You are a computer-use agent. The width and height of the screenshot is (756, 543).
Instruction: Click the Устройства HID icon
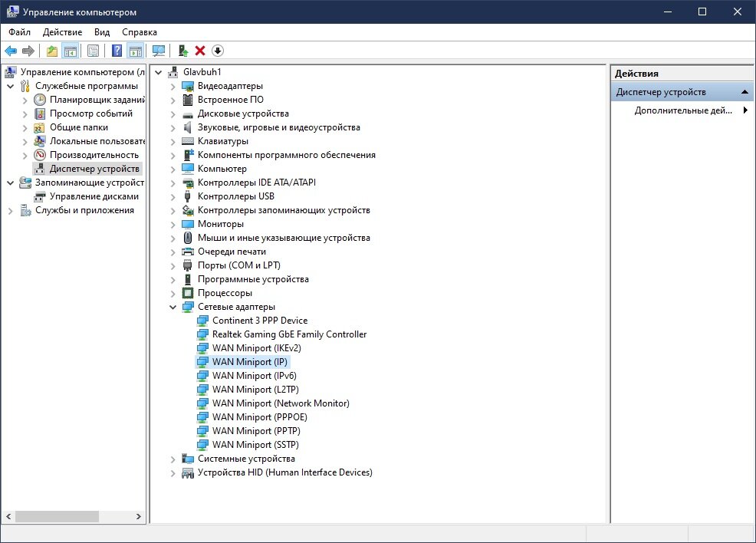188,473
